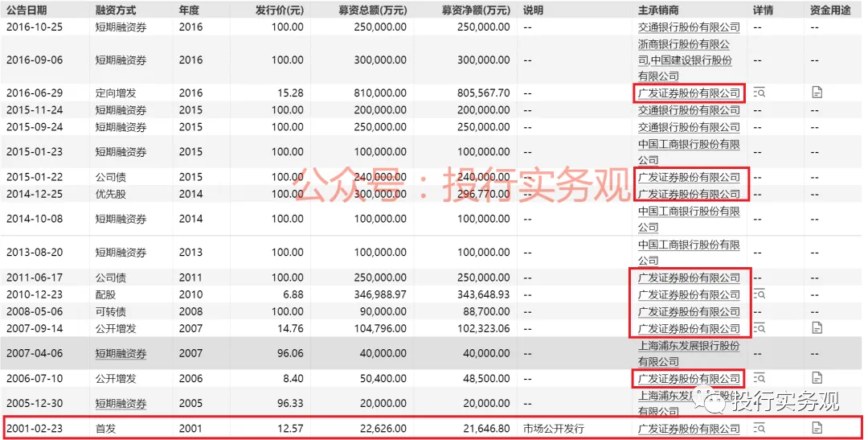868x440 pixels.
Task: Select 48,500.00 net raised cell
Action: pos(486,379)
